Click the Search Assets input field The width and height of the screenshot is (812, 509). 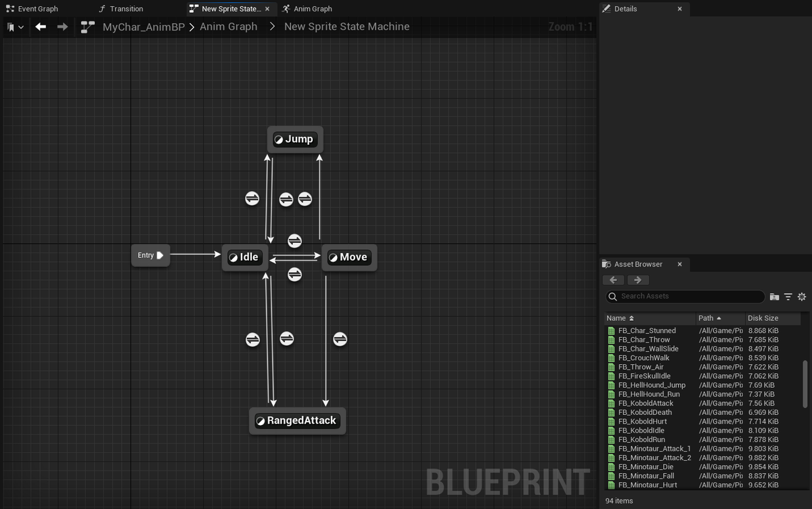pos(685,296)
